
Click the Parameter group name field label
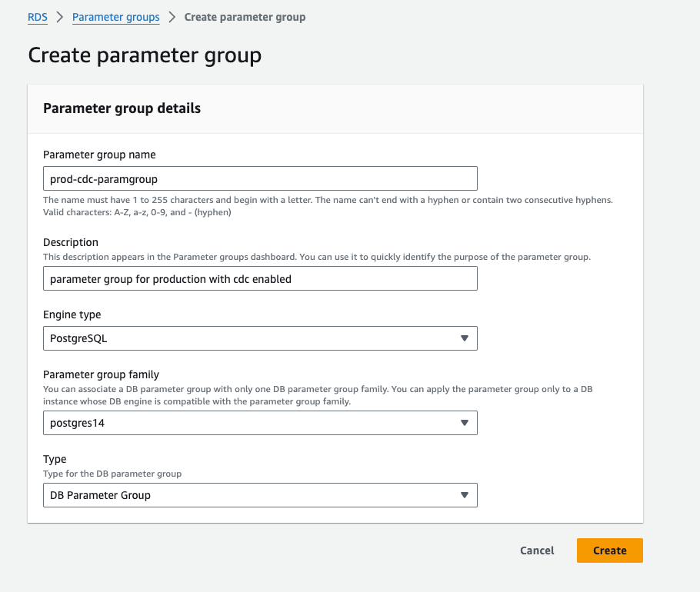pyautogui.click(x=99, y=155)
